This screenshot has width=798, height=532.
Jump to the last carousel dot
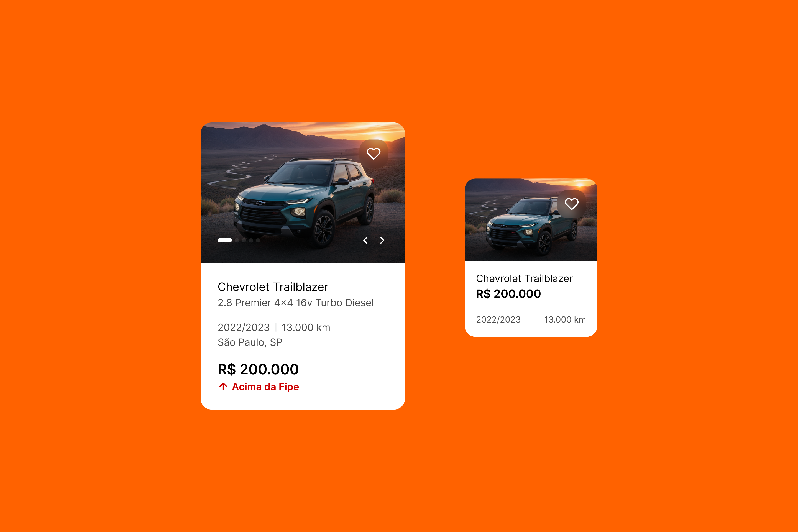tap(258, 240)
